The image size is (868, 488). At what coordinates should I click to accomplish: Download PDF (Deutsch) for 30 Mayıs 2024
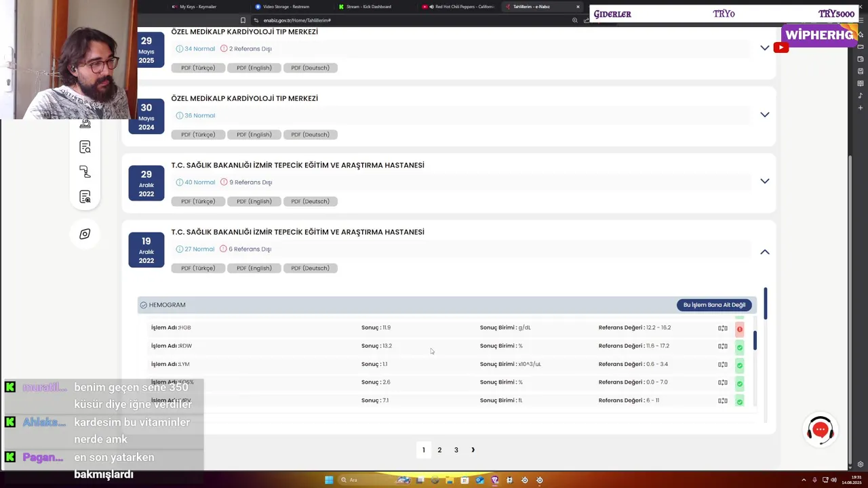click(x=311, y=134)
